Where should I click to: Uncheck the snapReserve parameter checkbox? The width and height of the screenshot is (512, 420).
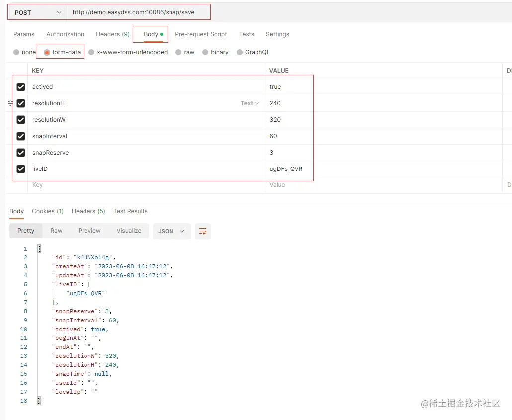[21, 153]
